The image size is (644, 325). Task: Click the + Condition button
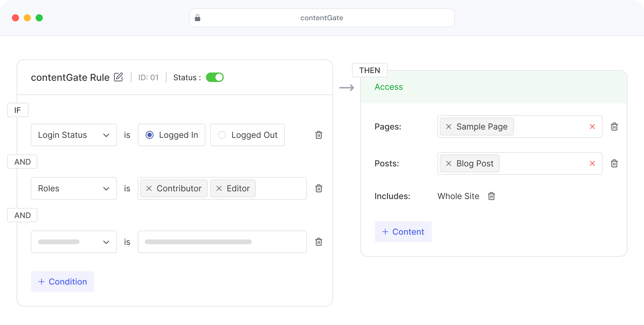click(x=63, y=282)
